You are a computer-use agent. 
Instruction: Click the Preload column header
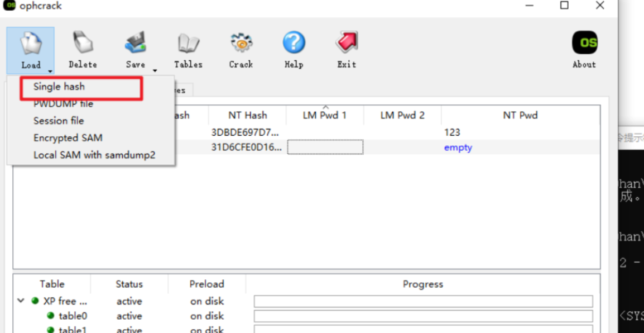pos(206,284)
